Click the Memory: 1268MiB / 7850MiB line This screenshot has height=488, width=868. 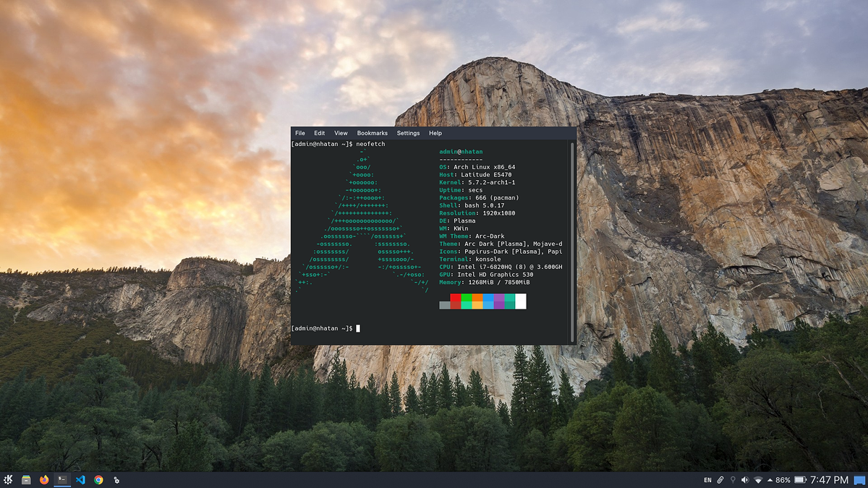[485, 283]
